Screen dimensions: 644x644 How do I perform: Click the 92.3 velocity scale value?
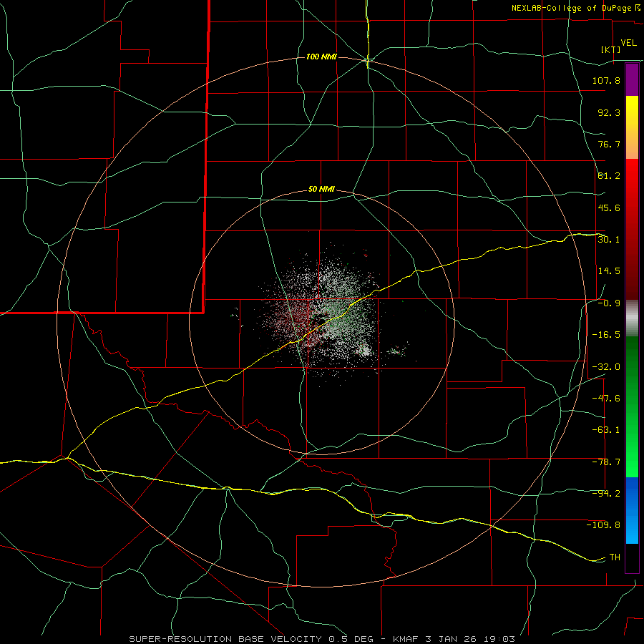point(609,112)
